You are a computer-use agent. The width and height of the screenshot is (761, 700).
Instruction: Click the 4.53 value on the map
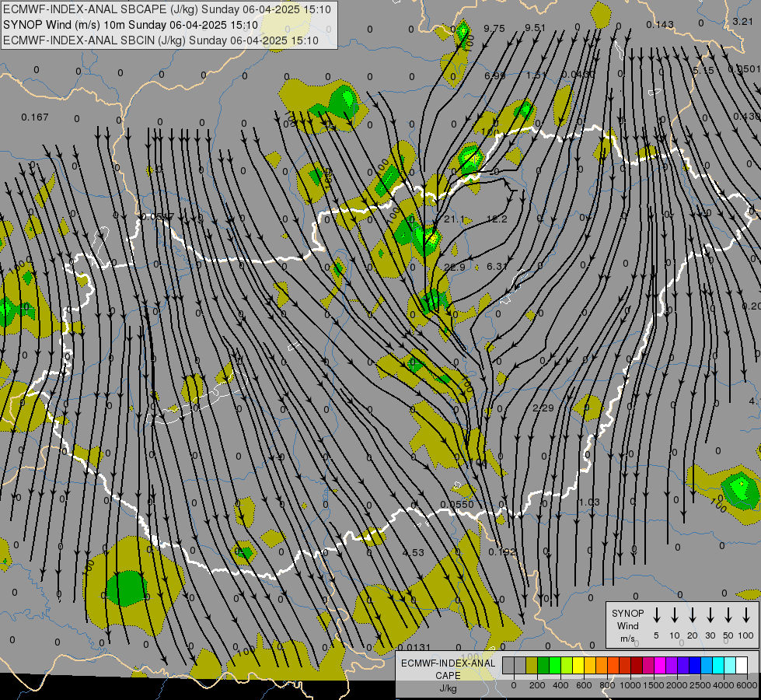click(x=414, y=552)
